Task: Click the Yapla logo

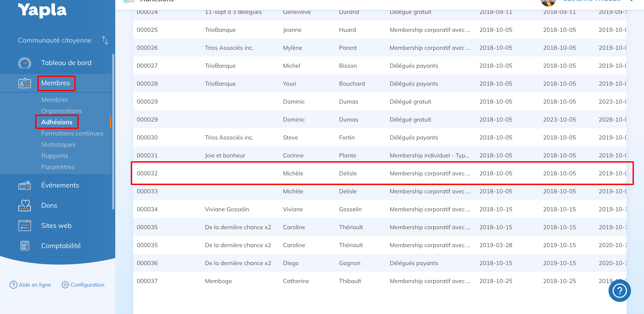Action: (42, 10)
